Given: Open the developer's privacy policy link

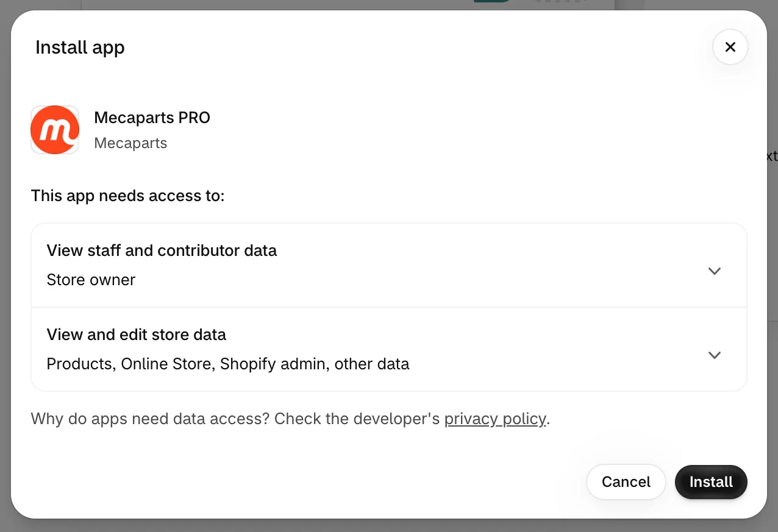Looking at the screenshot, I should pyautogui.click(x=495, y=419).
